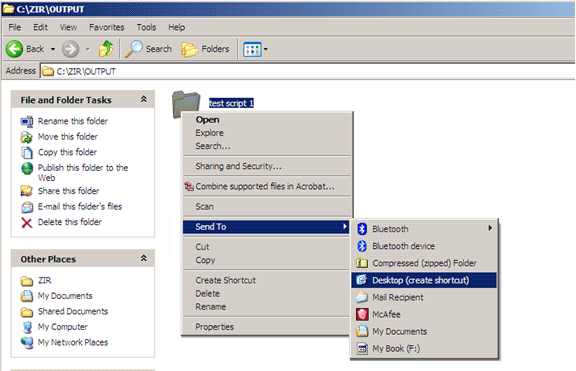Click the Views grid toolbar icon
The width and height of the screenshot is (576, 371).
tap(252, 49)
